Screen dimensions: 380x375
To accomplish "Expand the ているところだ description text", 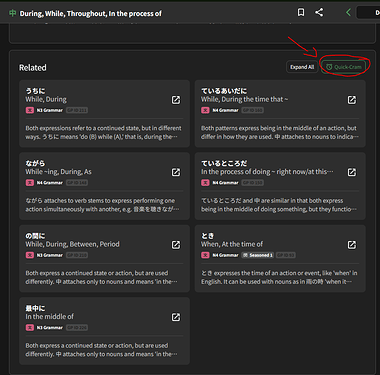I will coord(279,205).
